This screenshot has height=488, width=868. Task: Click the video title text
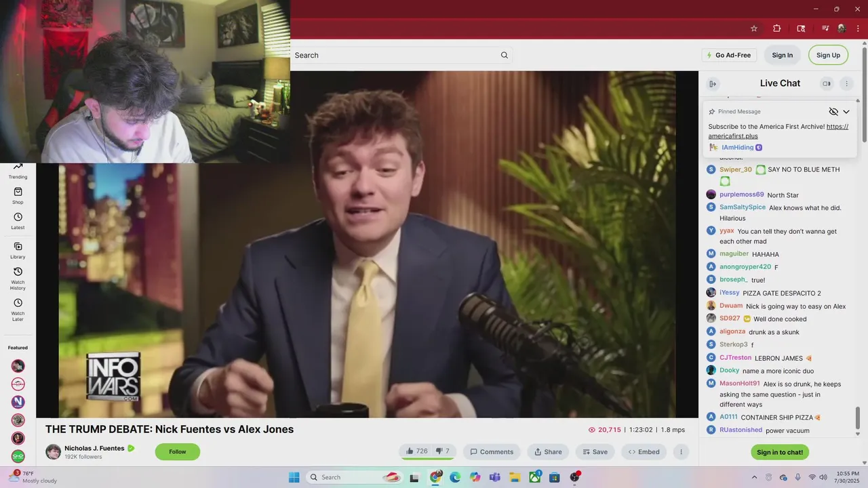[x=170, y=429]
